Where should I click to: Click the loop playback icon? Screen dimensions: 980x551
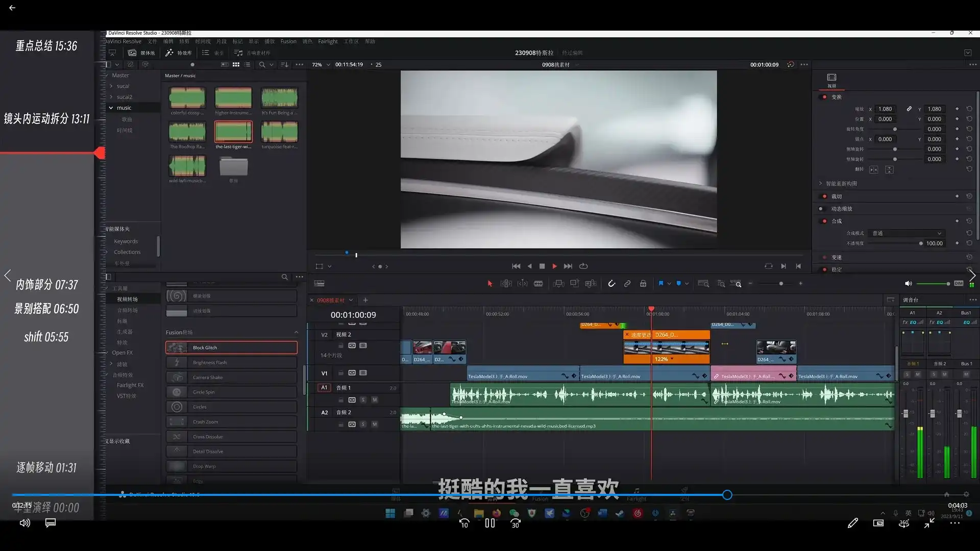pos(583,266)
